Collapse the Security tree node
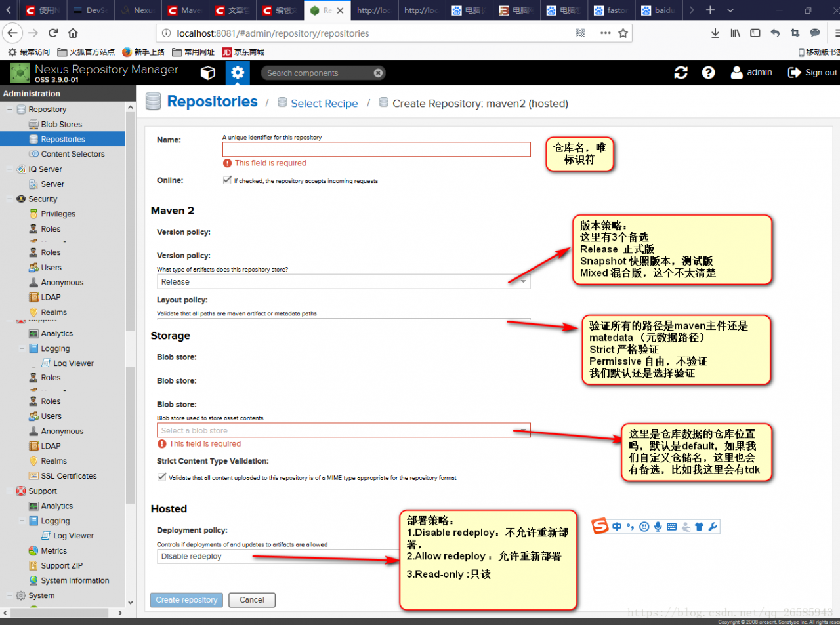This screenshot has width=840, height=625. point(10,199)
